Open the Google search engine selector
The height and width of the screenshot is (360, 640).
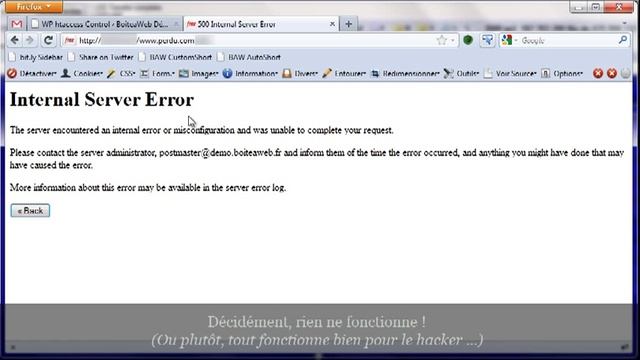point(509,40)
